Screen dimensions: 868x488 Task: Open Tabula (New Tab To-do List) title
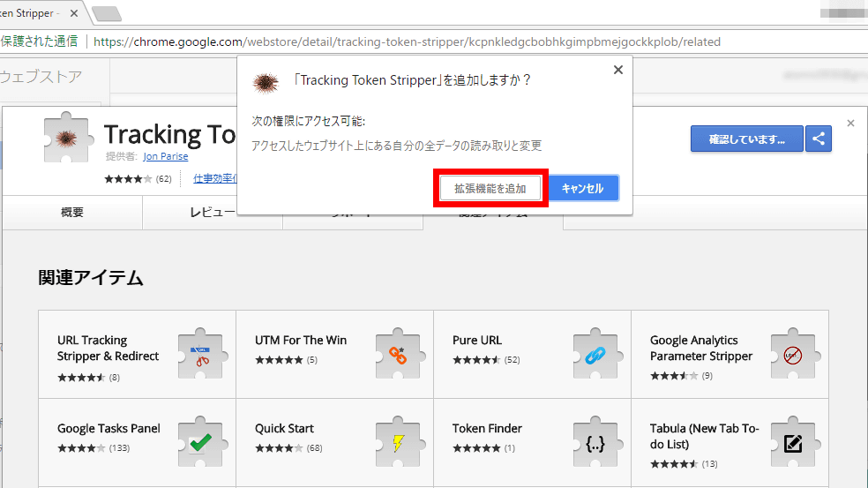pyautogui.click(x=704, y=436)
